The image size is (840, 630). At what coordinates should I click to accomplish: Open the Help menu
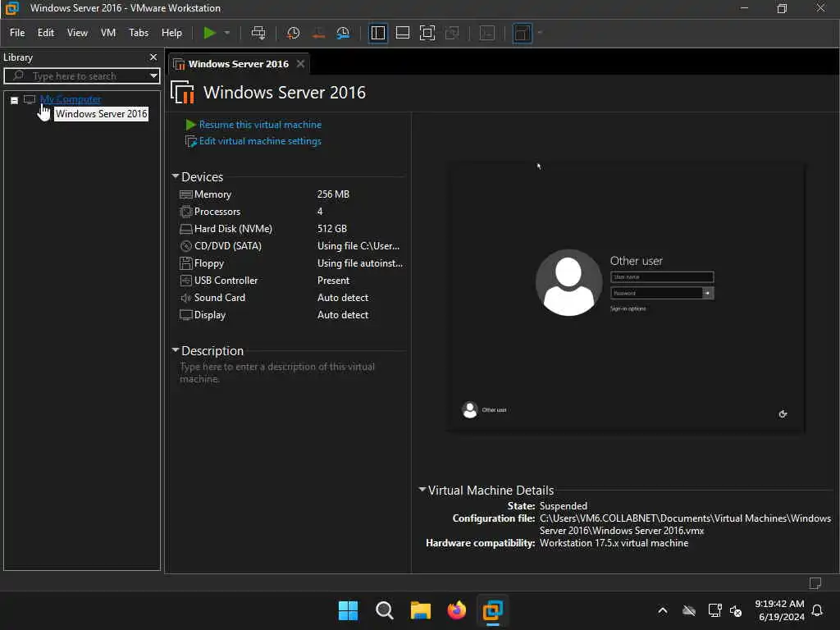pos(171,33)
